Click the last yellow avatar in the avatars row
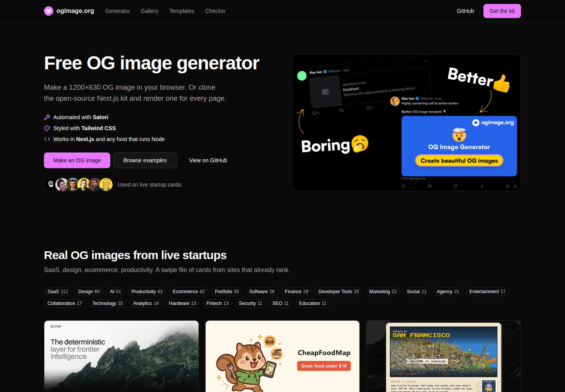Viewport: 565px width, 392px height. point(106,184)
